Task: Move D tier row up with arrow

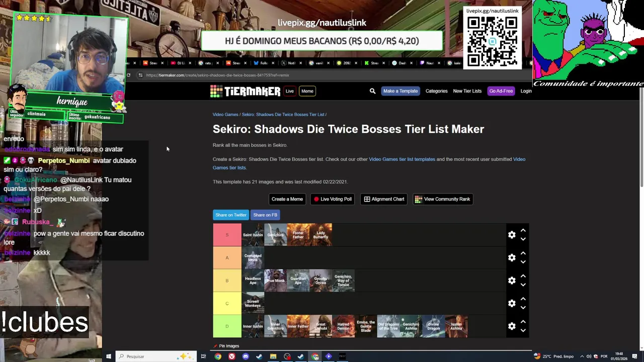Action: 523,322
